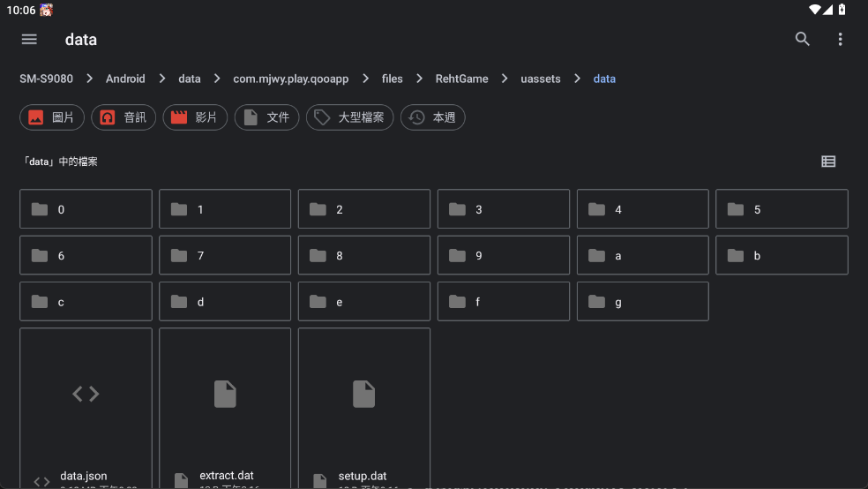Open the data.json file thumbnail
This screenshot has height=489, width=868.
[86, 395]
